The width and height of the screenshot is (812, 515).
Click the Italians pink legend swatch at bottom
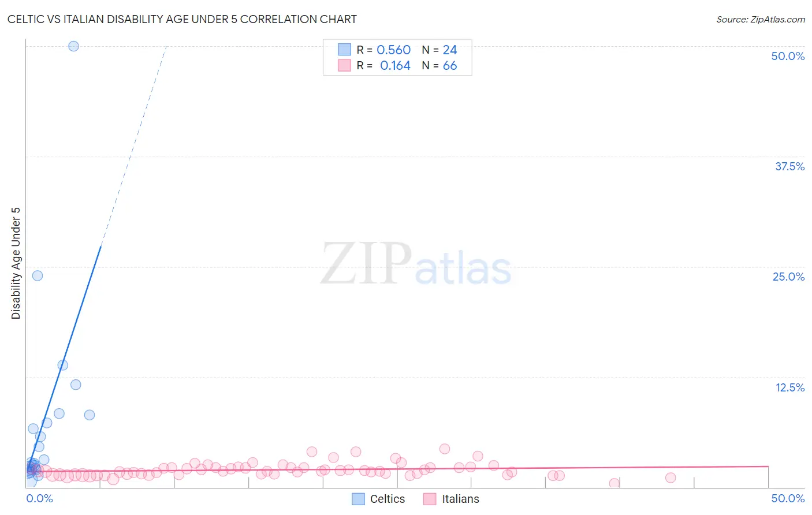point(429,499)
